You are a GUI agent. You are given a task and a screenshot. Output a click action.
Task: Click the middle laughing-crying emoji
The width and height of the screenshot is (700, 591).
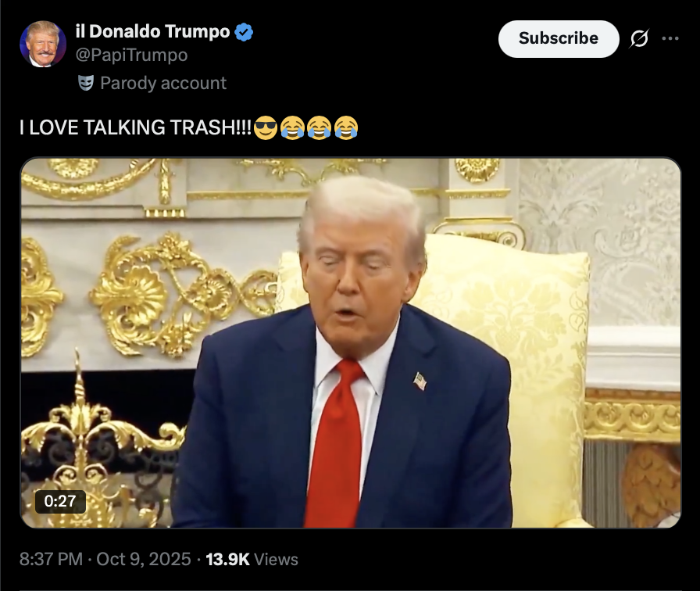[320, 127]
